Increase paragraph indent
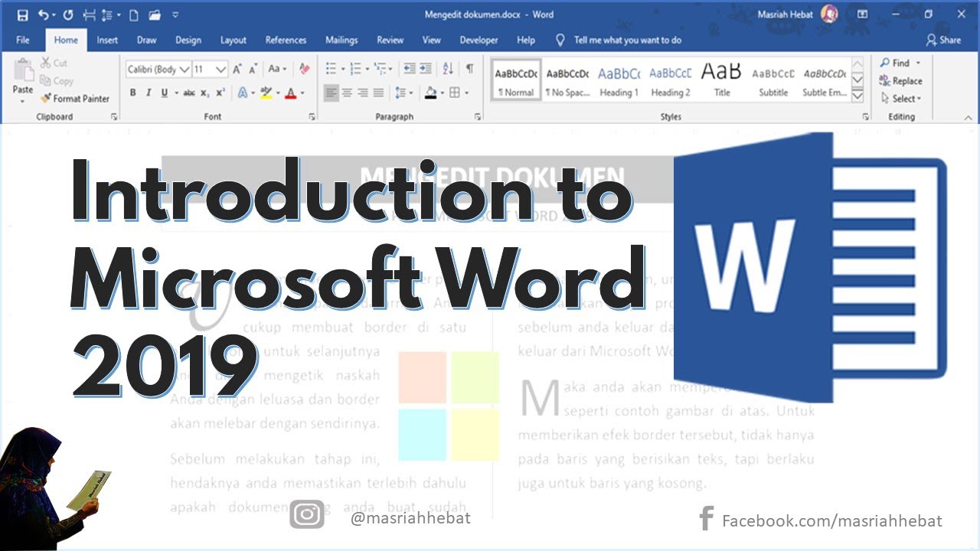This screenshot has height=551, width=980. [x=426, y=69]
